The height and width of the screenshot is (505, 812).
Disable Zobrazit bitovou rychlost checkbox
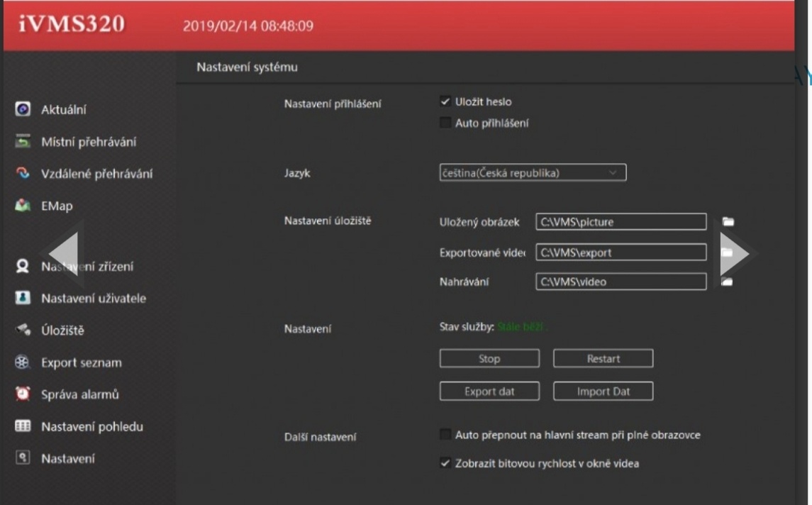pyautogui.click(x=445, y=464)
